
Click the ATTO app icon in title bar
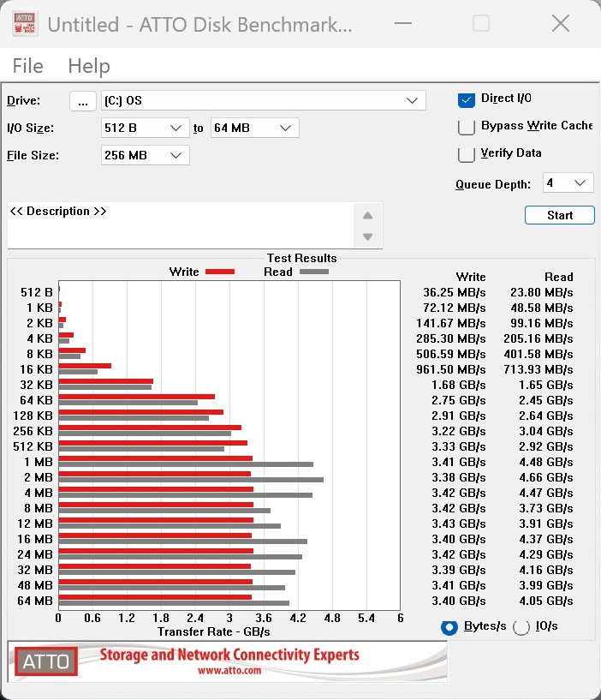click(25, 24)
